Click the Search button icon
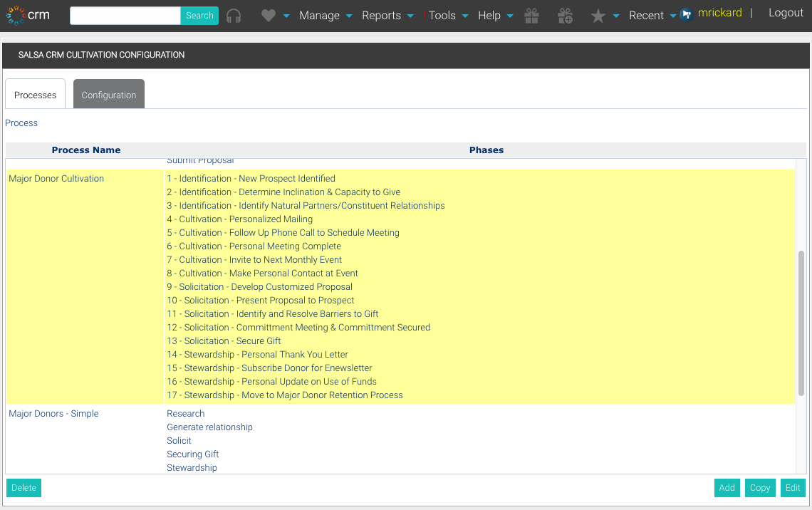The image size is (812, 510). click(x=199, y=15)
